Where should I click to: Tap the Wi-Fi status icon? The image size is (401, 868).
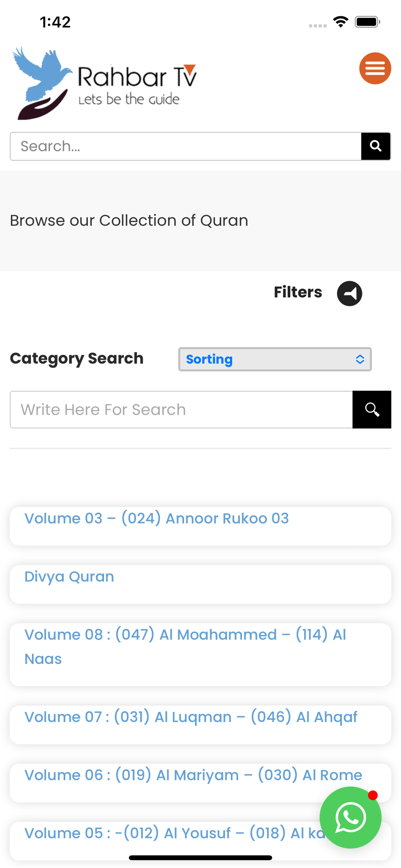(341, 22)
